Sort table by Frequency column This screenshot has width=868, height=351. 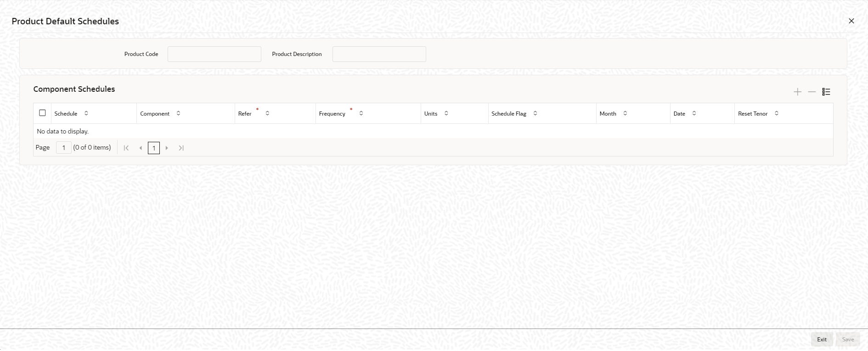click(361, 113)
